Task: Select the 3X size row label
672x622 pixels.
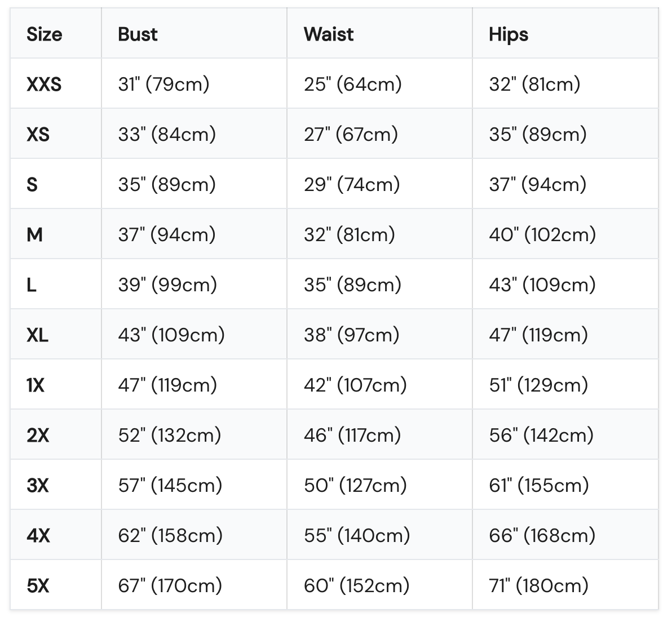Action: point(38,485)
